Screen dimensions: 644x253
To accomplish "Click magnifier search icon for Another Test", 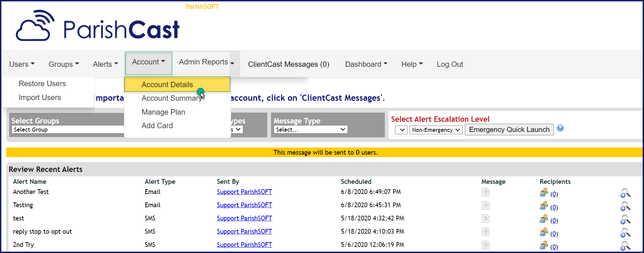I will point(625,193).
